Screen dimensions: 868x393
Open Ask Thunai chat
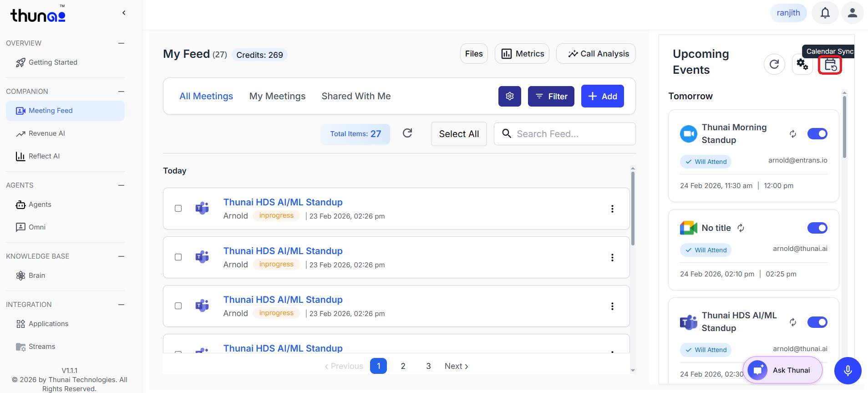point(782,370)
